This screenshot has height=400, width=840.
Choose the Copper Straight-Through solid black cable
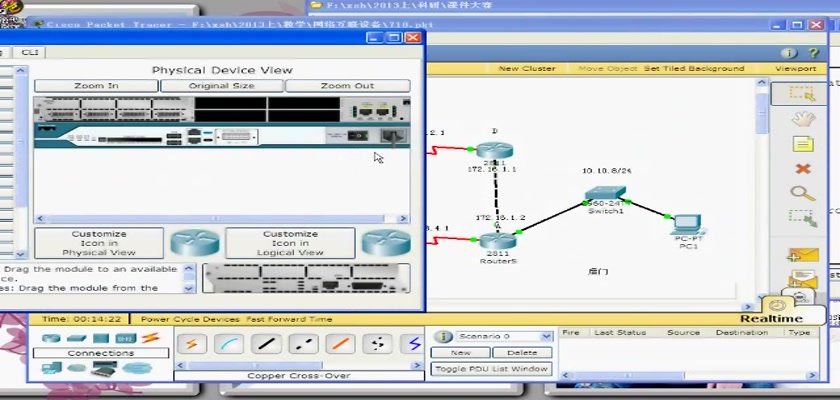266,344
